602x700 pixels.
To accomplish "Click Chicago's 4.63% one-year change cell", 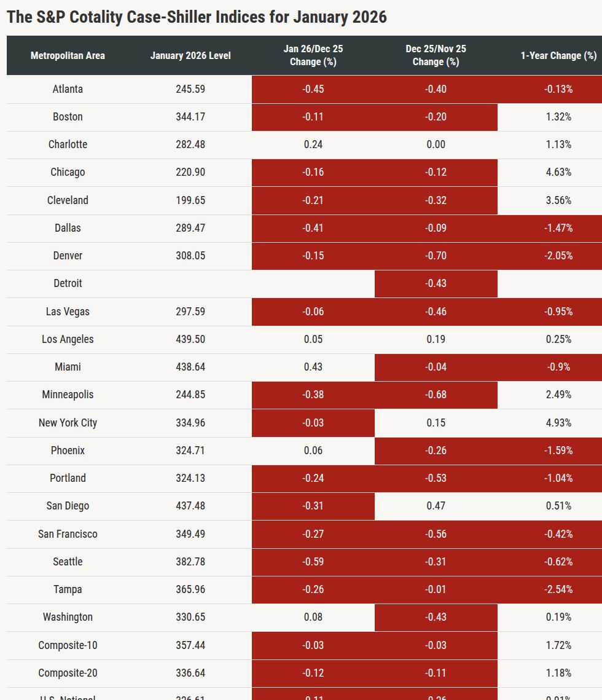I will click(x=558, y=172).
